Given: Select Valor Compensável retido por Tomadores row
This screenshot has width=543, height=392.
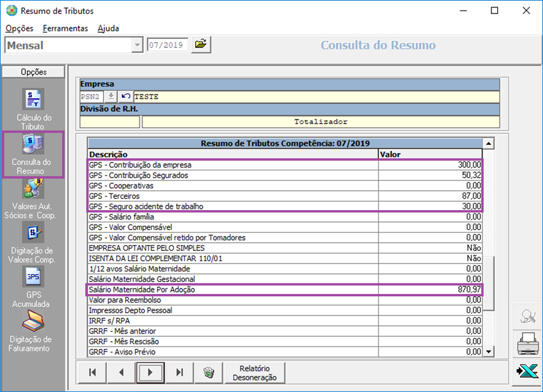Looking at the screenshot, I should (x=285, y=237).
